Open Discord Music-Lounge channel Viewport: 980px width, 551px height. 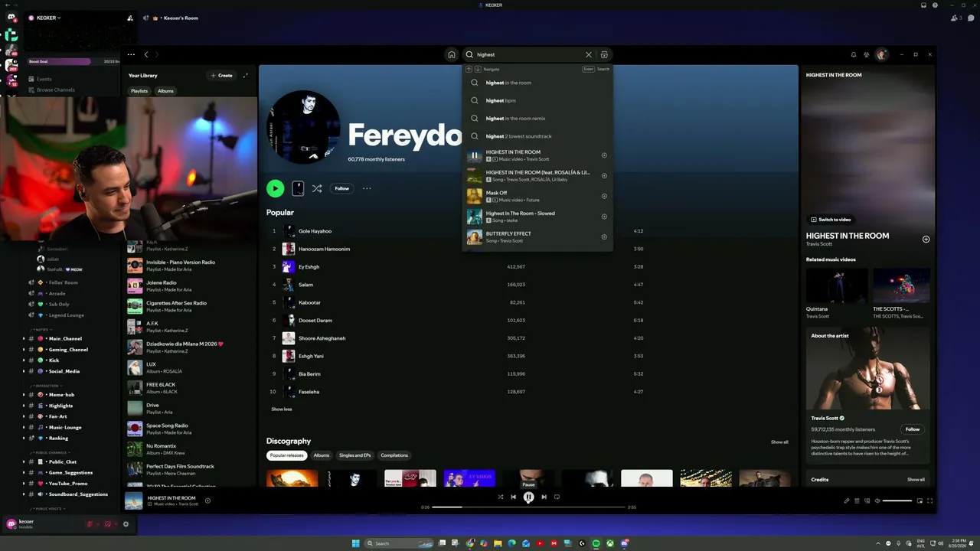(64, 427)
